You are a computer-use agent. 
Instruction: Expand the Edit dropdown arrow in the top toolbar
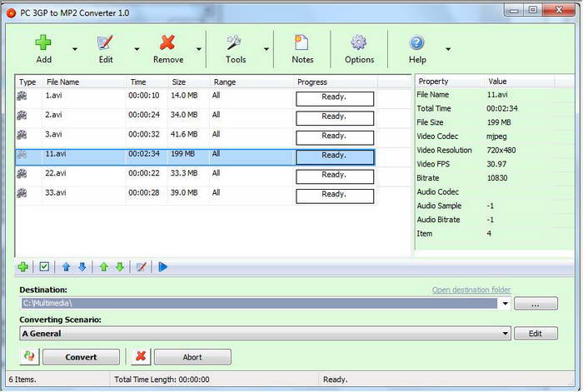tap(137, 49)
